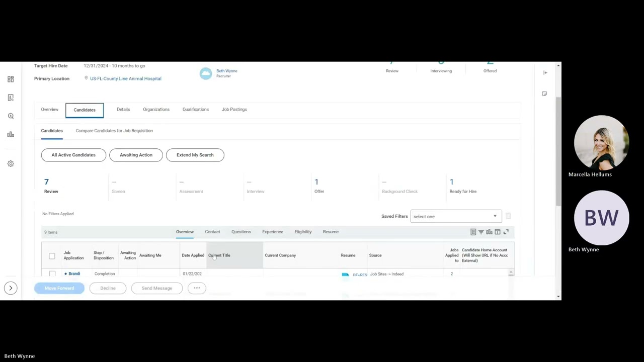This screenshot has width=644, height=362.
Task: Click the page vertical scrollbar
Action: point(558,151)
